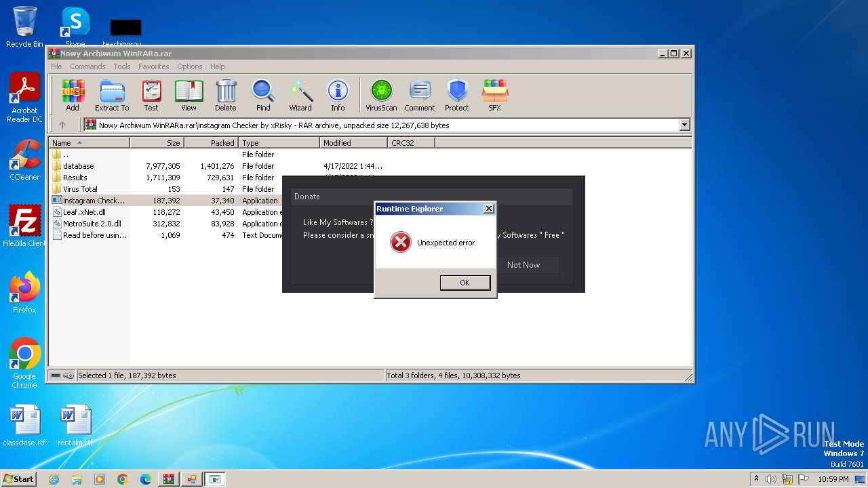The image size is (868, 488).
Task: Open the Commands menu
Action: (87, 66)
